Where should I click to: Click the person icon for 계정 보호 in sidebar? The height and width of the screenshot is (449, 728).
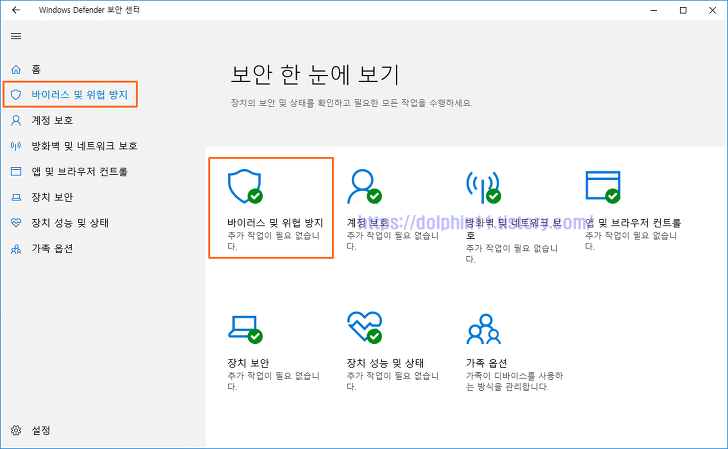coord(16,120)
